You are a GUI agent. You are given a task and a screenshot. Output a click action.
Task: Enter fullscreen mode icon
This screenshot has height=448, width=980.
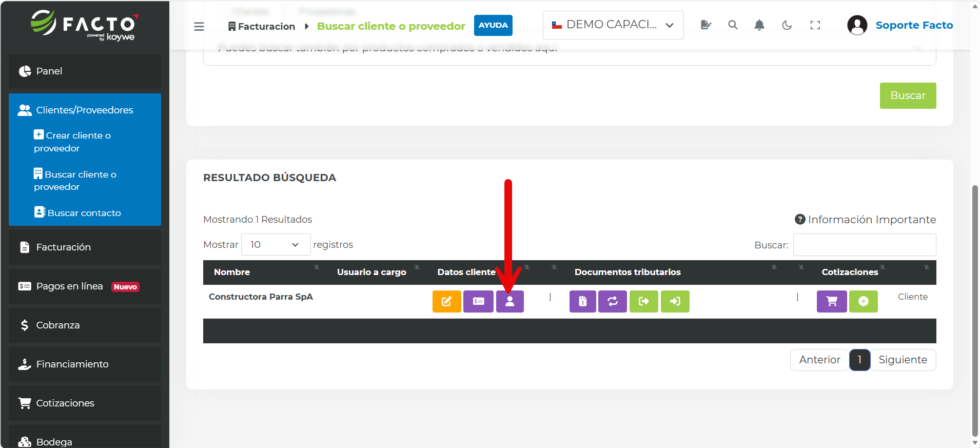[815, 25]
